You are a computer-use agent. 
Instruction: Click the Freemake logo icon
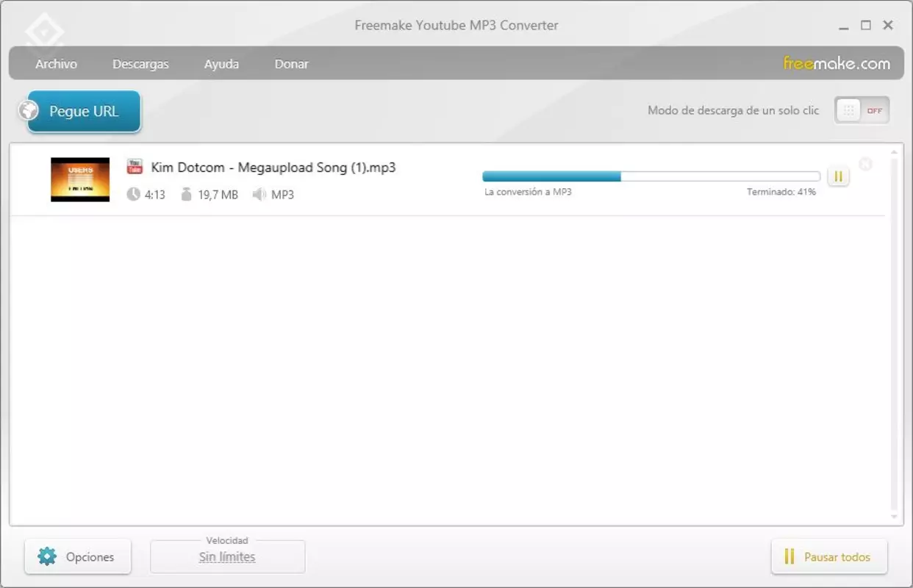(x=44, y=31)
